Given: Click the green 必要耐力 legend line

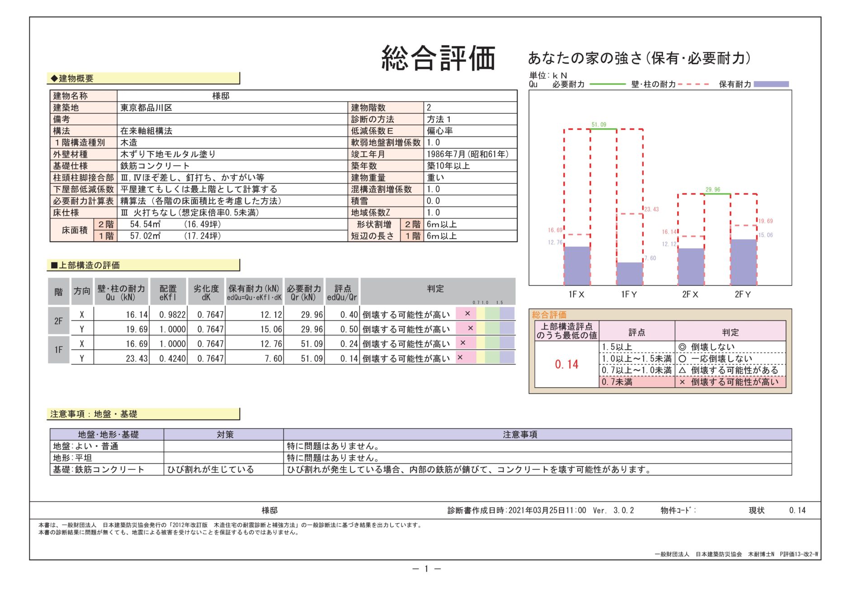Looking at the screenshot, I should click(608, 84).
